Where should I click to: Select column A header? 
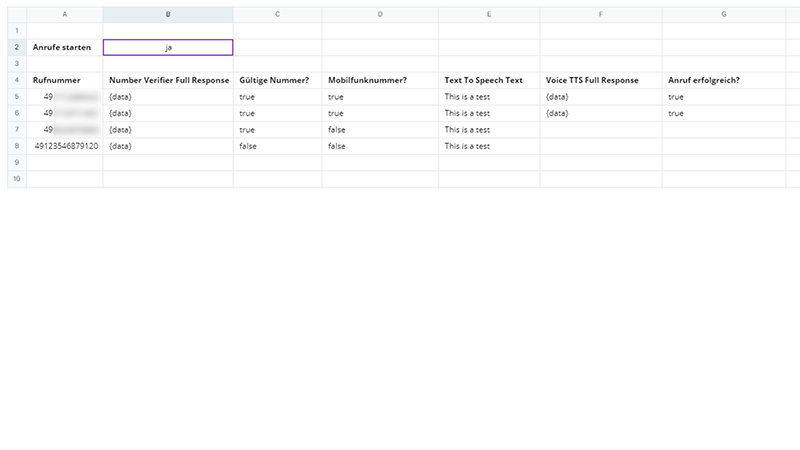click(64, 15)
